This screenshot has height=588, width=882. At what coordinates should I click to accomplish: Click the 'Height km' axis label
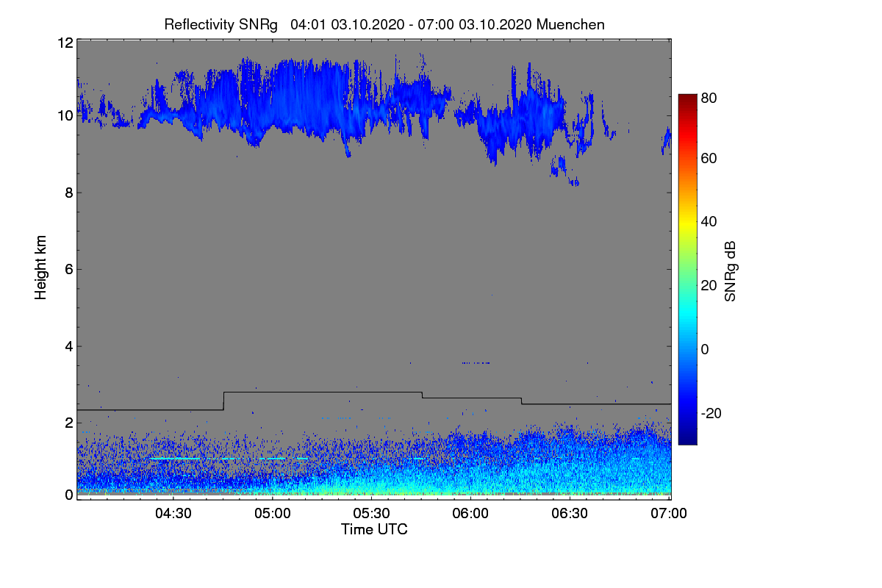pos(40,266)
